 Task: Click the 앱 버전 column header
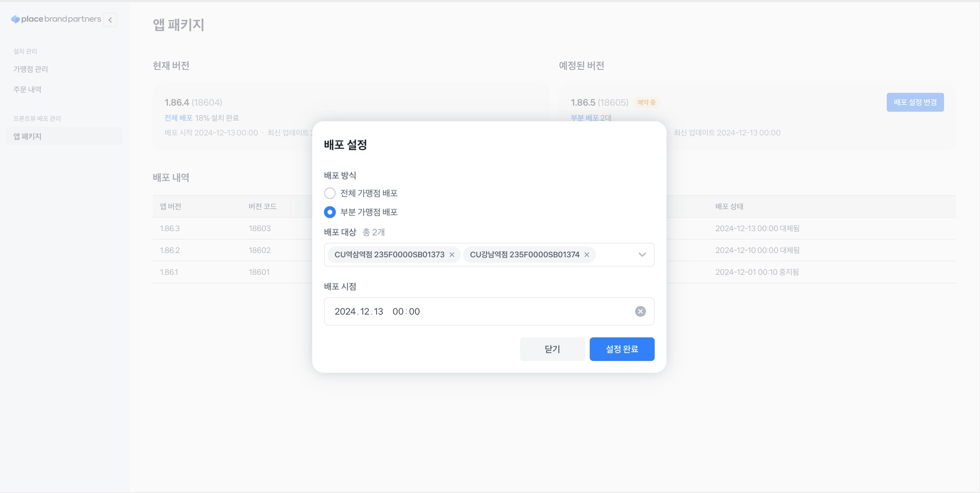tap(170, 206)
